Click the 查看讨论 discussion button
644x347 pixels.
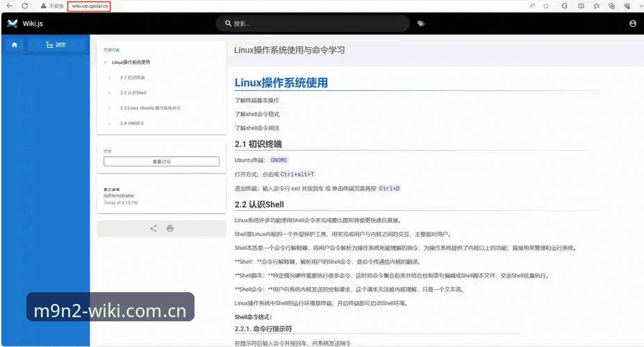161,162
